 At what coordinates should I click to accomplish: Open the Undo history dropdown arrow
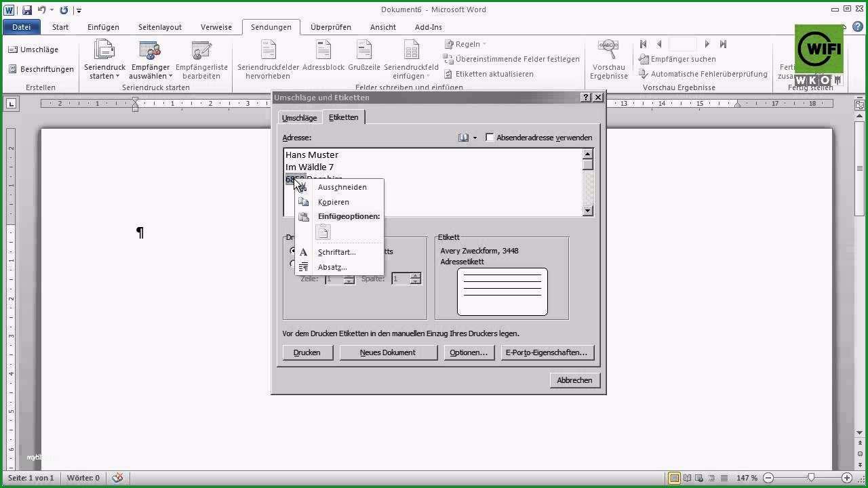click(x=52, y=10)
